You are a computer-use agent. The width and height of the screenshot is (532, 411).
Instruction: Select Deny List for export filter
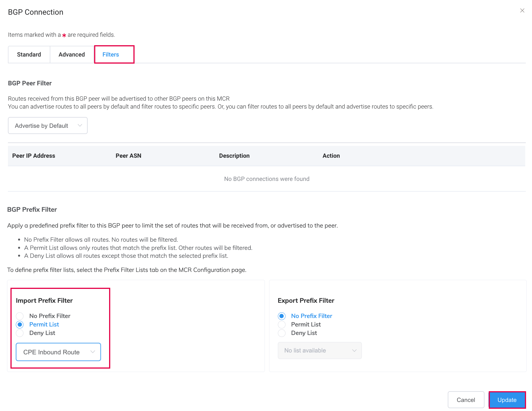coord(281,333)
